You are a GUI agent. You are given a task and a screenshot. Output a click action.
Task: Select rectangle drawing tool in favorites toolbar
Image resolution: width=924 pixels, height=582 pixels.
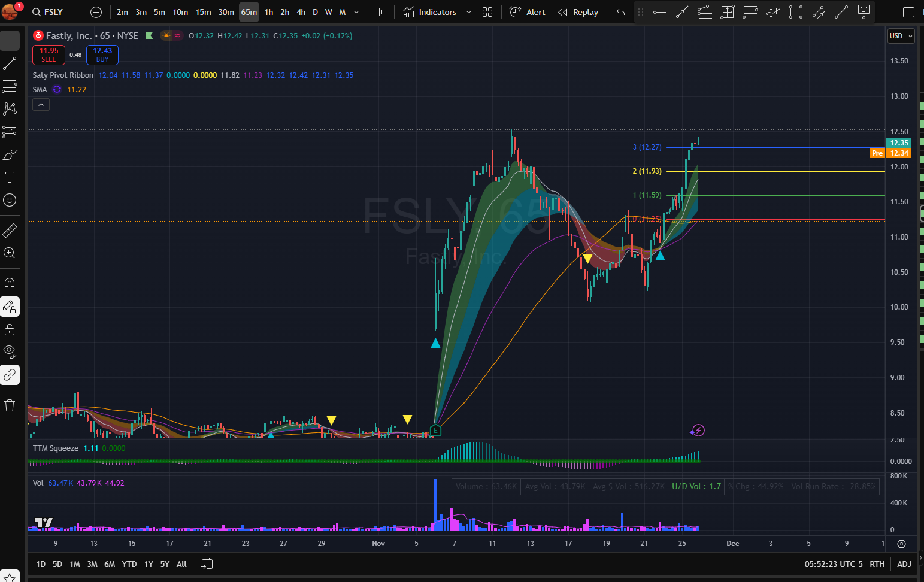[x=796, y=12]
